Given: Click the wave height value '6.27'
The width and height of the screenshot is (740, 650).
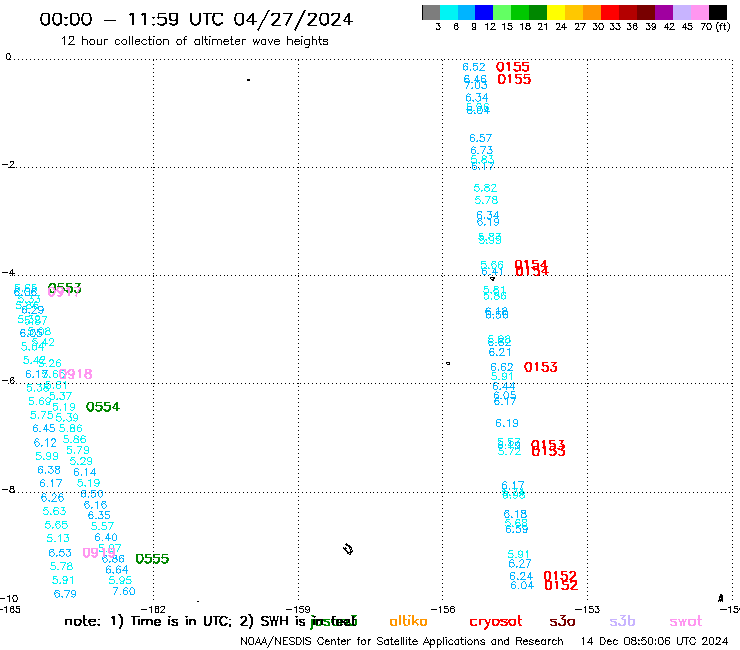Looking at the screenshot, I should (x=520, y=564).
